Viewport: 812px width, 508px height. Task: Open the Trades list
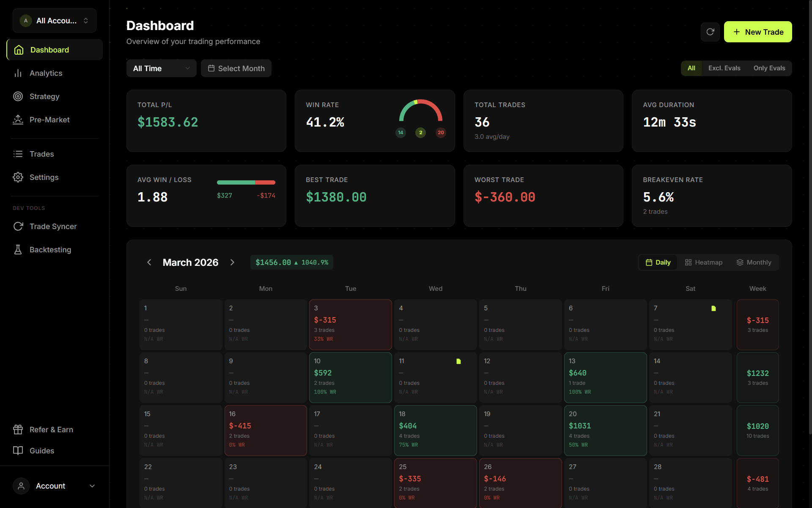[41, 154]
